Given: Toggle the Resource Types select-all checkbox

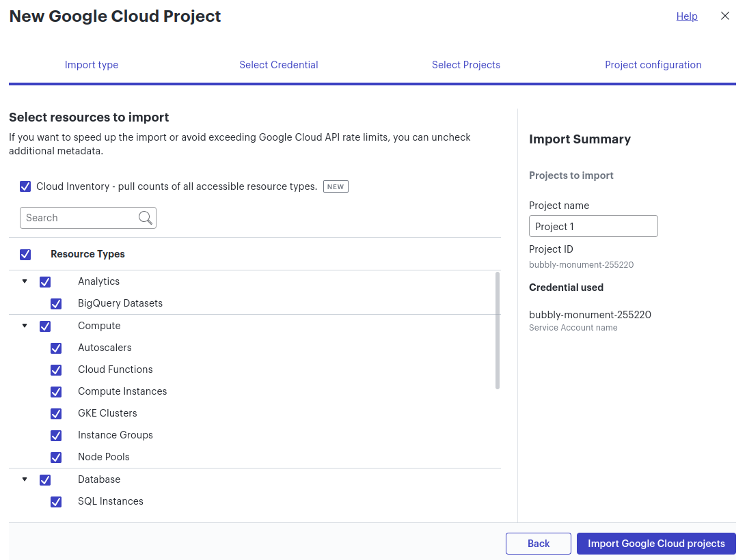Looking at the screenshot, I should click(25, 254).
